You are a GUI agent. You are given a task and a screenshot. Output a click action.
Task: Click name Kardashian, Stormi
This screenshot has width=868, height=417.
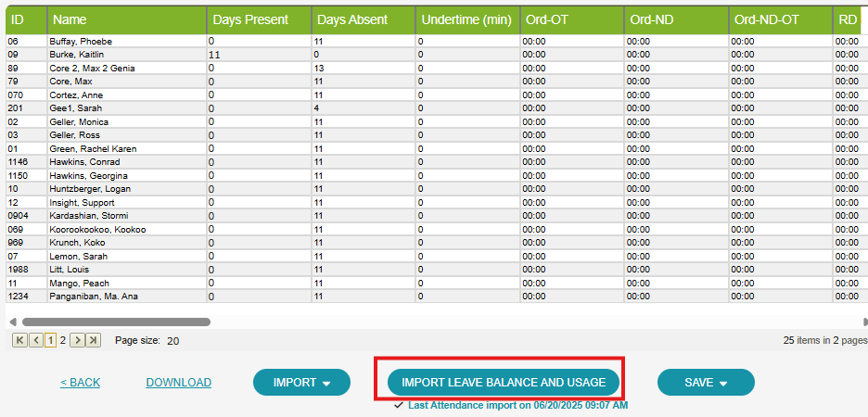click(x=89, y=216)
